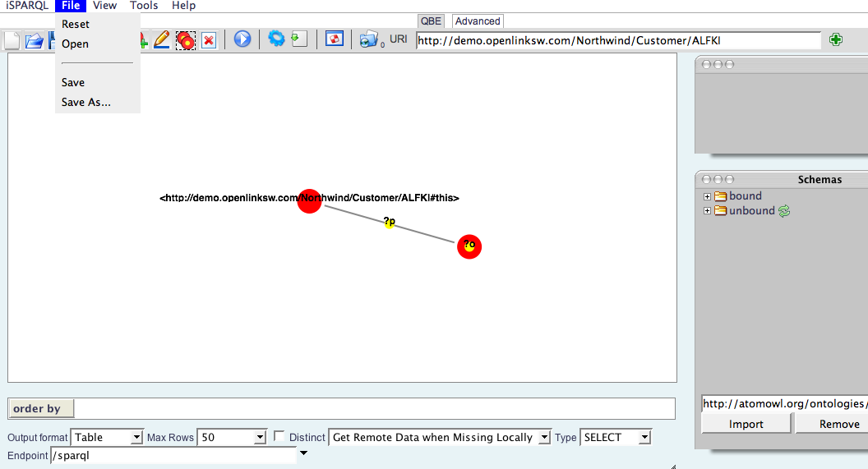868x469 pixels.
Task: Expand the bound schemas tree node
Action: tap(707, 196)
